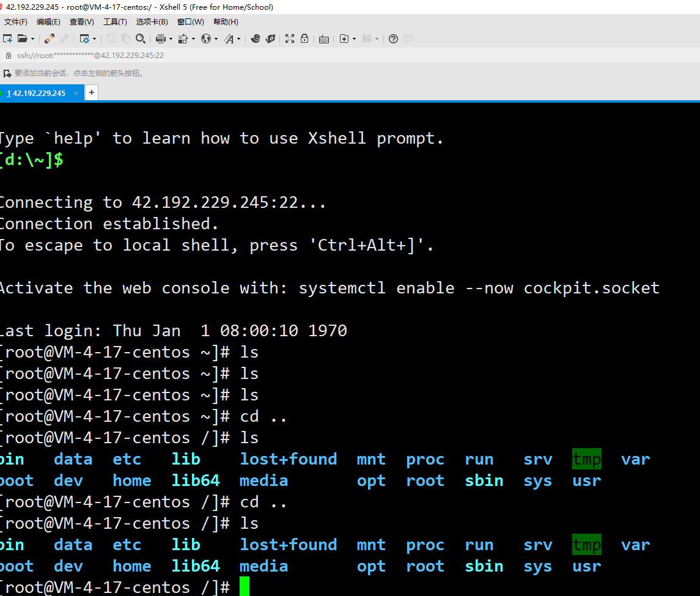Screen dimensions: 700x596
Task: Click the Open session folder icon
Action: pos(23,39)
